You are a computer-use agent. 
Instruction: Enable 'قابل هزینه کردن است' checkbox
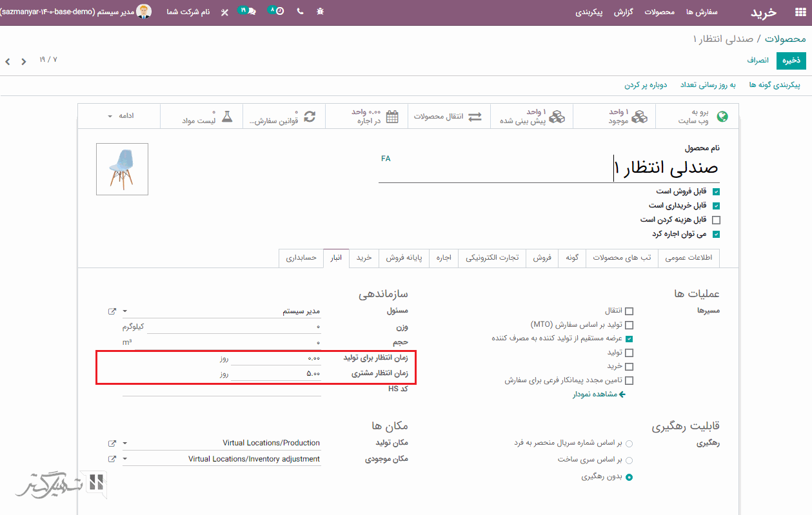coord(716,220)
